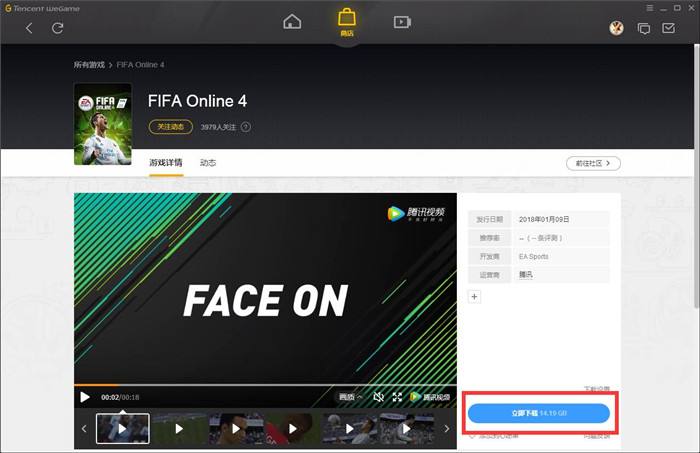Open the checkmark task icon at top right
This screenshot has height=453, width=700.
(x=669, y=28)
